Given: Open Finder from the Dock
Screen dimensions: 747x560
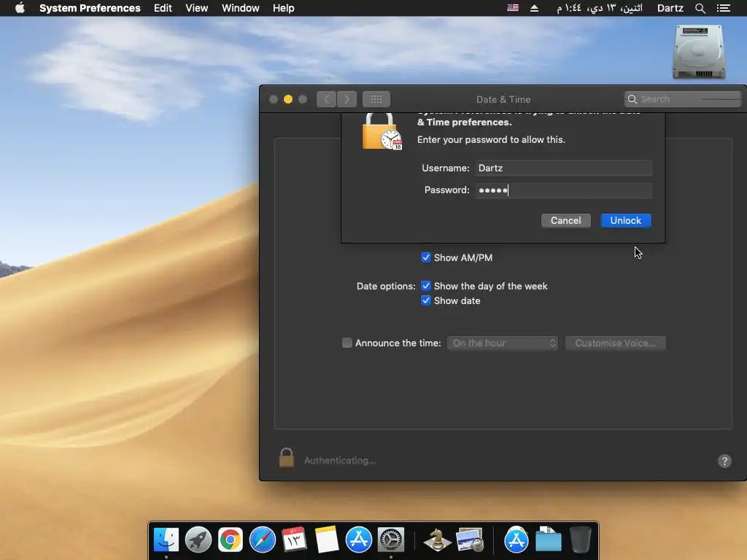Looking at the screenshot, I should [166, 540].
